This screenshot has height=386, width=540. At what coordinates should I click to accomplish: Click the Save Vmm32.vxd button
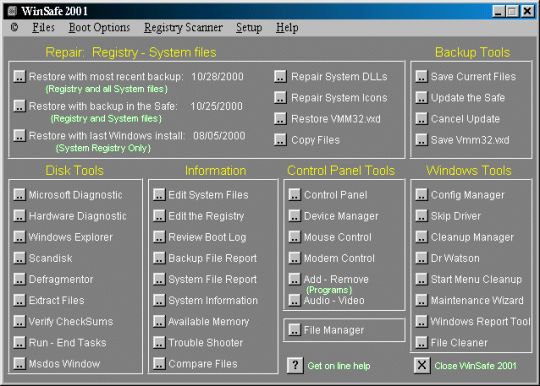click(421, 140)
